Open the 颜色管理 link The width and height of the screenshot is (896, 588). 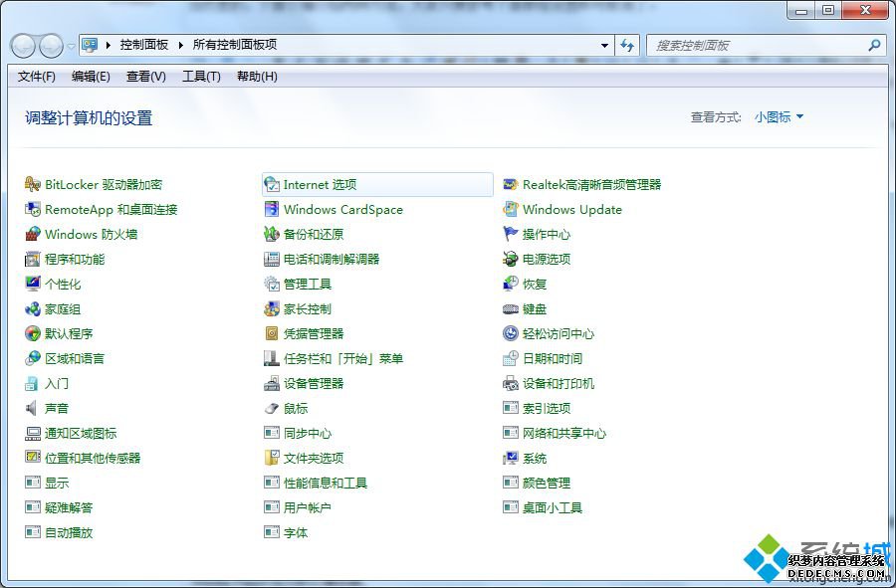[547, 483]
